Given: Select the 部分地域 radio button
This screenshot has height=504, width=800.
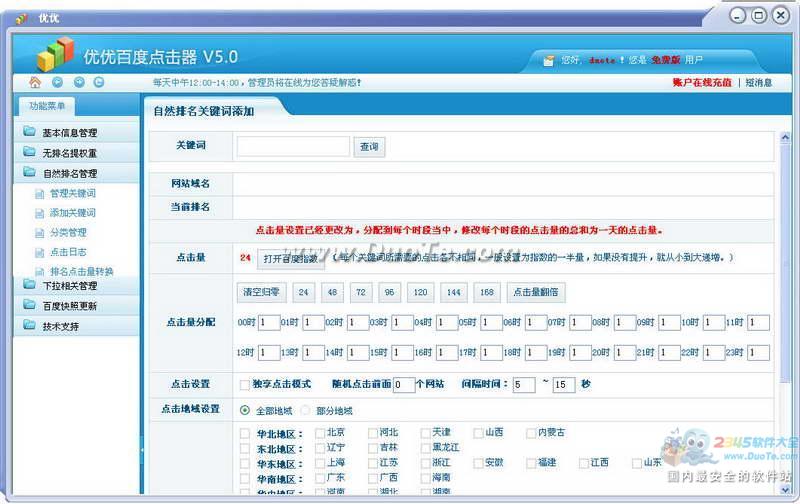Looking at the screenshot, I should [305, 410].
